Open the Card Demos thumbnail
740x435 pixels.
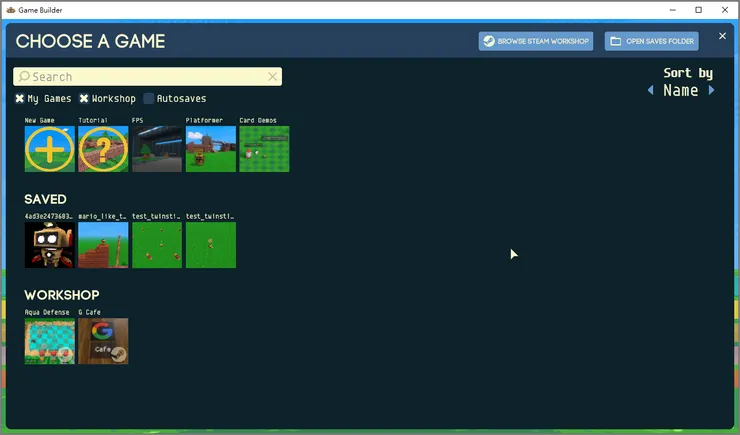[264, 149]
